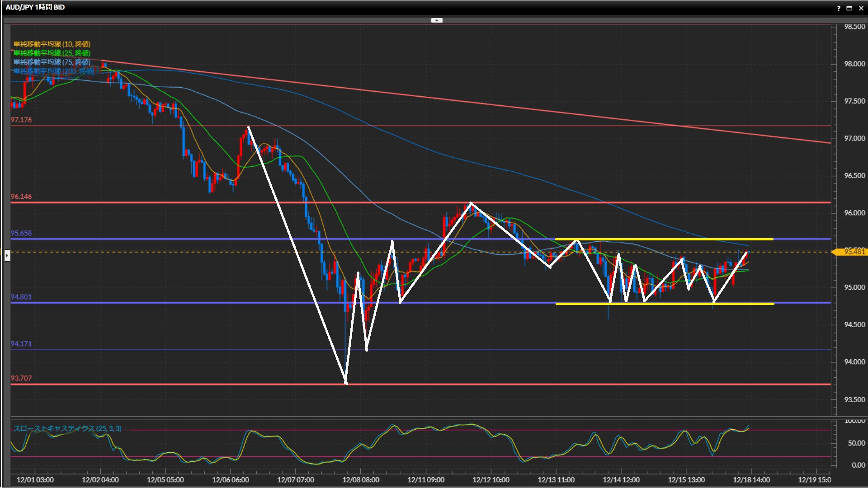
Task: Select the 10-period SMA indicator label
Action: [x=52, y=44]
